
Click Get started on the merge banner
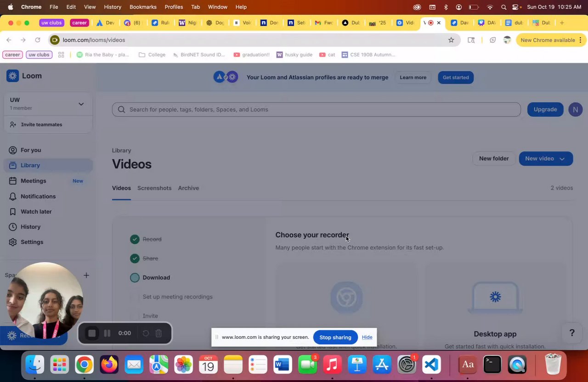point(456,78)
